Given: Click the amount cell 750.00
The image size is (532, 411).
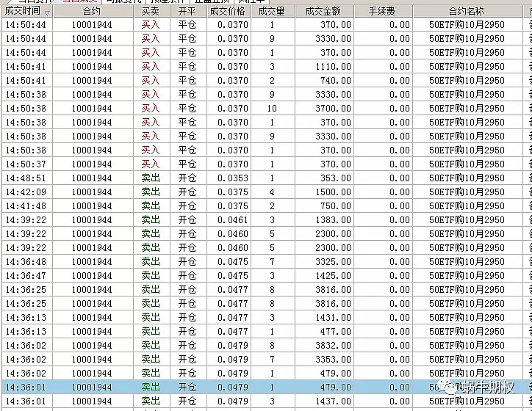Looking at the screenshot, I should [x=336, y=206].
